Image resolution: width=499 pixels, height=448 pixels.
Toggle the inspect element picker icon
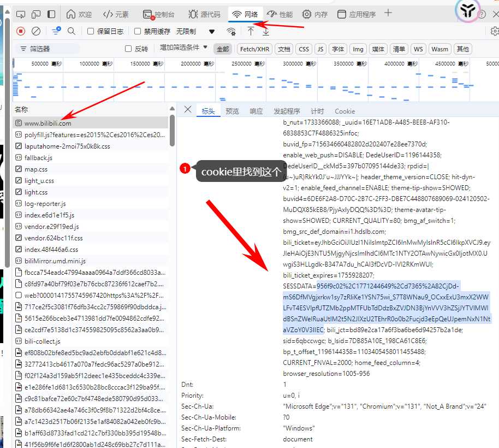click(x=21, y=14)
